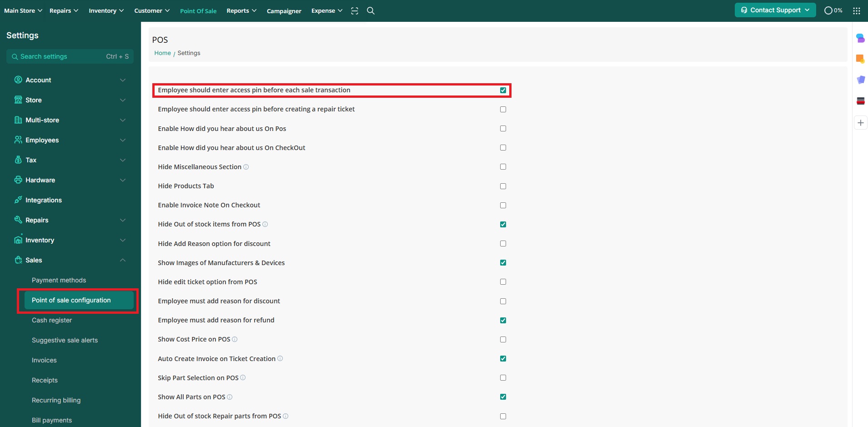Screen dimensions: 868x427
Task: Open the search magnifier in top navigation
Action: tap(371, 11)
